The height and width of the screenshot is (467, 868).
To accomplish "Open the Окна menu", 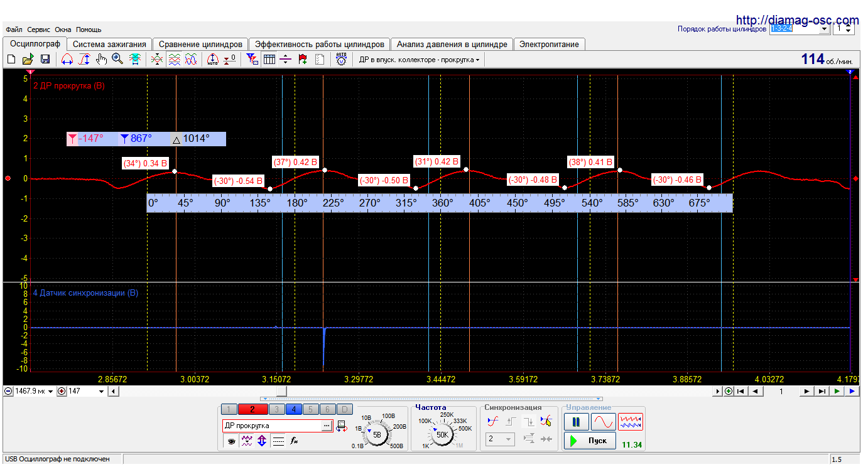I will (x=63, y=30).
